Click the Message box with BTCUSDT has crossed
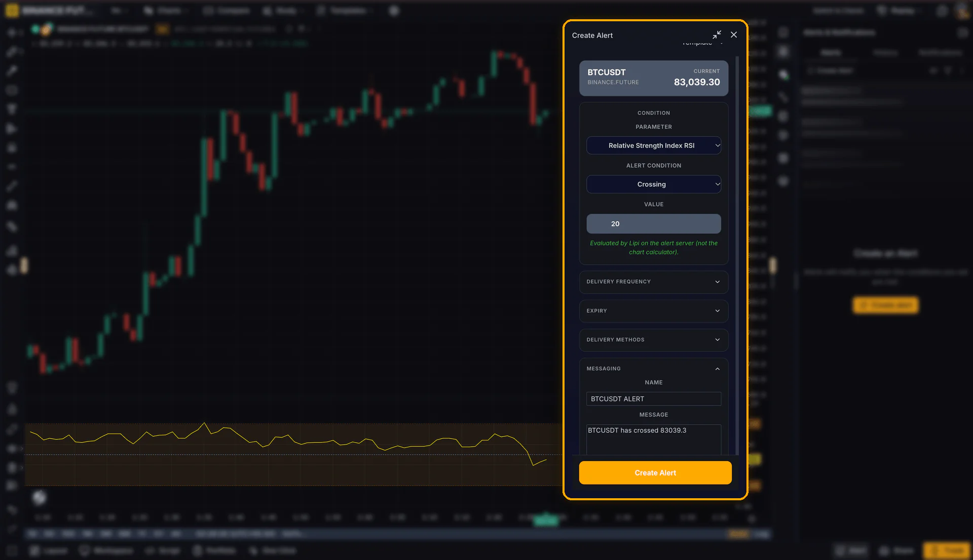 coord(654,439)
